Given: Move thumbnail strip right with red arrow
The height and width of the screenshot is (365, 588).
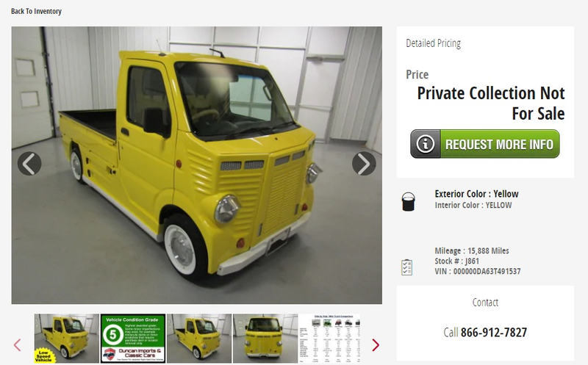Looking at the screenshot, I should click(x=376, y=344).
